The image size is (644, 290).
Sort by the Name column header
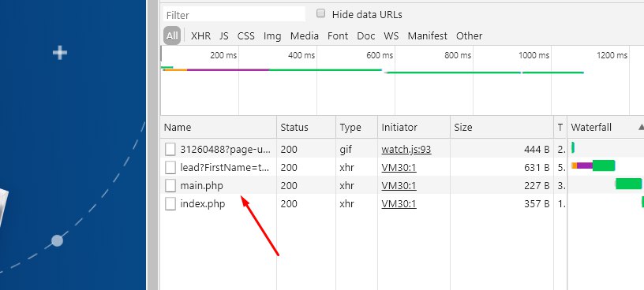[219, 127]
